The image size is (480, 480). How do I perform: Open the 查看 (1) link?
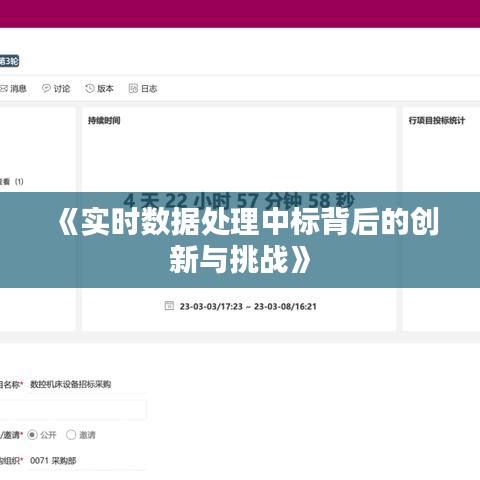pos(11,182)
